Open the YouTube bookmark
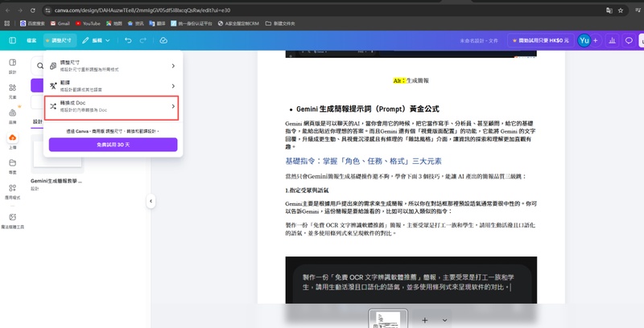 pyautogui.click(x=88, y=23)
